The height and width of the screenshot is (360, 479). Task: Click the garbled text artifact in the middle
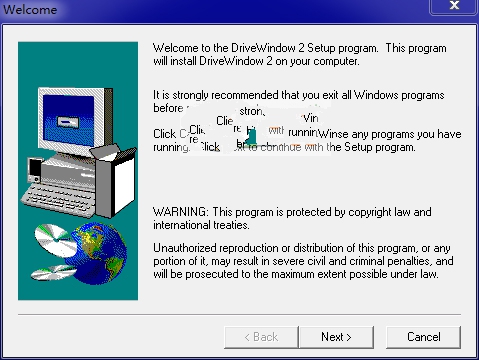click(256, 130)
